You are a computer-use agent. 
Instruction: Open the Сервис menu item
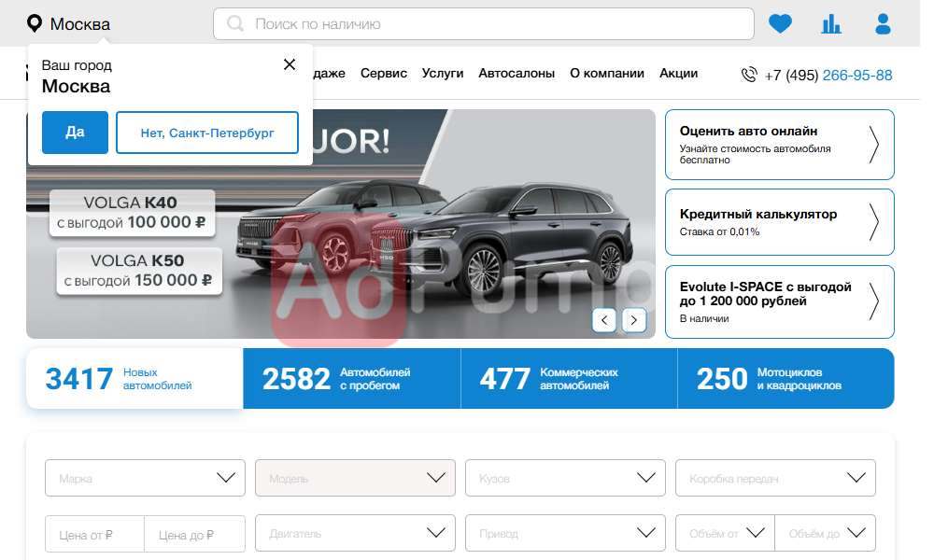[384, 73]
